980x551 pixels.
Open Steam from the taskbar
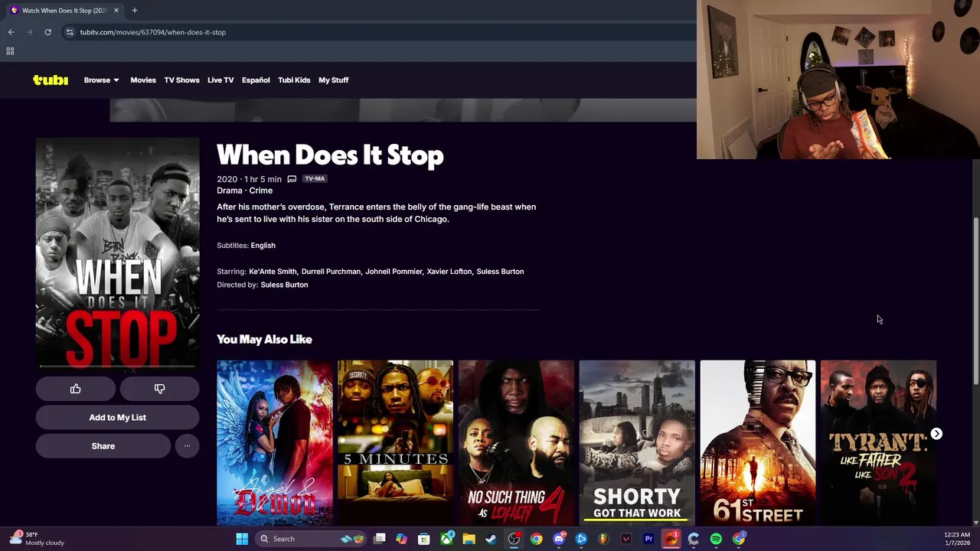[x=491, y=539]
